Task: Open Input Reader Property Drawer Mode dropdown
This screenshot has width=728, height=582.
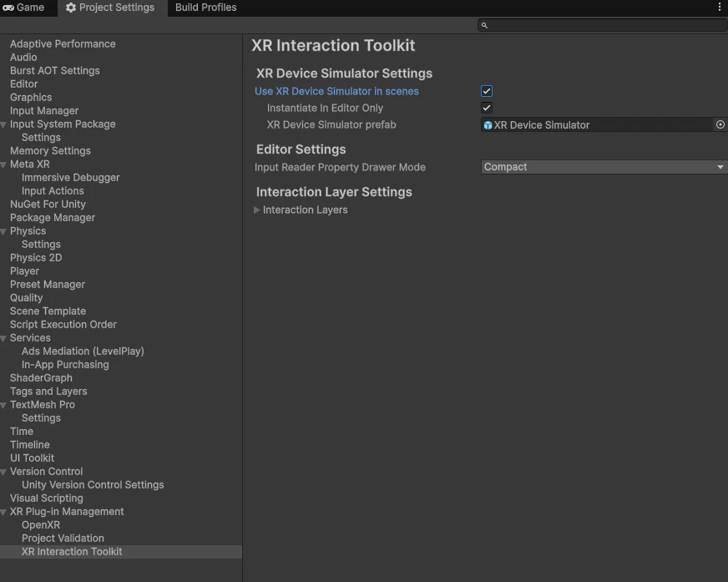Action: [604, 167]
